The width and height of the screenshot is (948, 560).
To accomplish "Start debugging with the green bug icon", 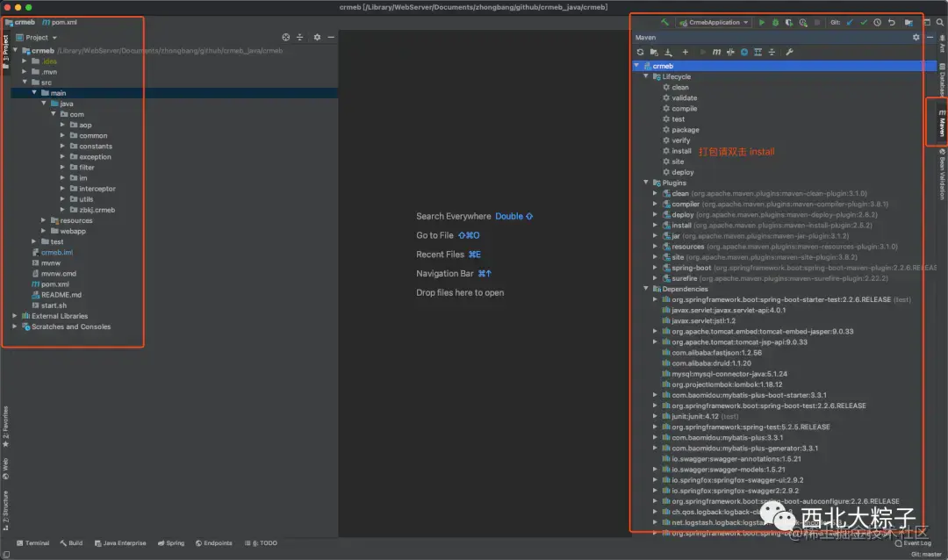I will 776,22.
